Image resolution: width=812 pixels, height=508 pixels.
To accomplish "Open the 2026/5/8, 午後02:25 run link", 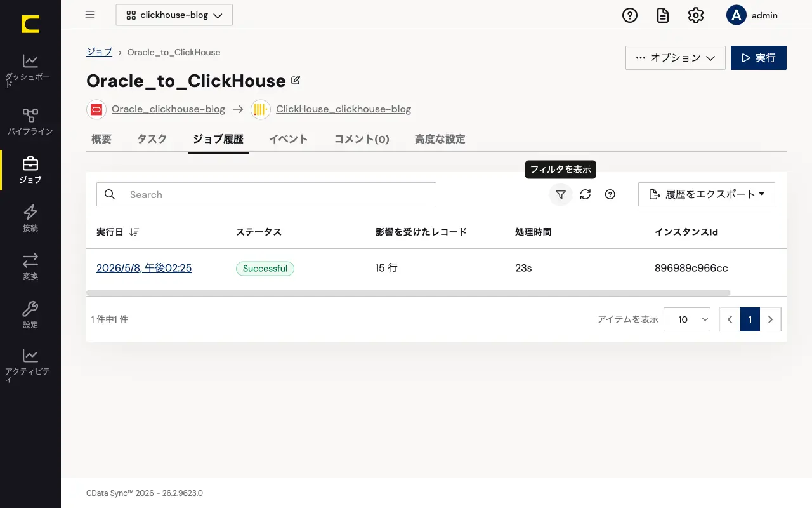I will point(144,268).
